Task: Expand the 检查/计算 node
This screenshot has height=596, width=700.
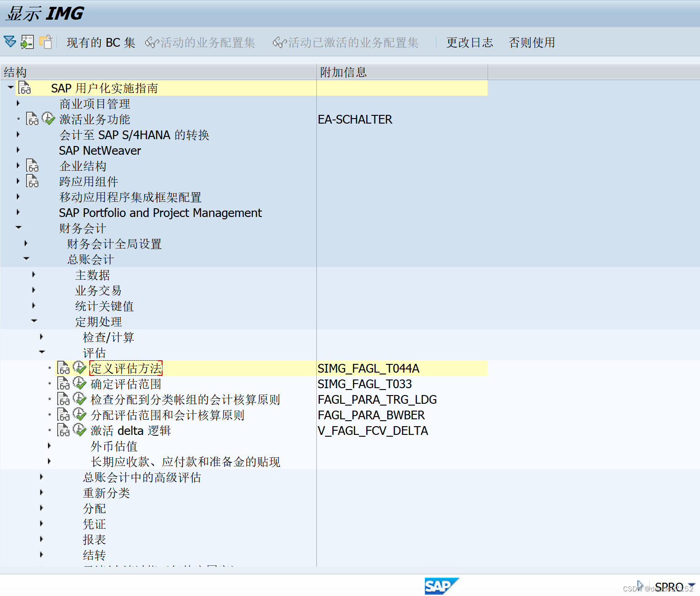Action: point(42,337)
